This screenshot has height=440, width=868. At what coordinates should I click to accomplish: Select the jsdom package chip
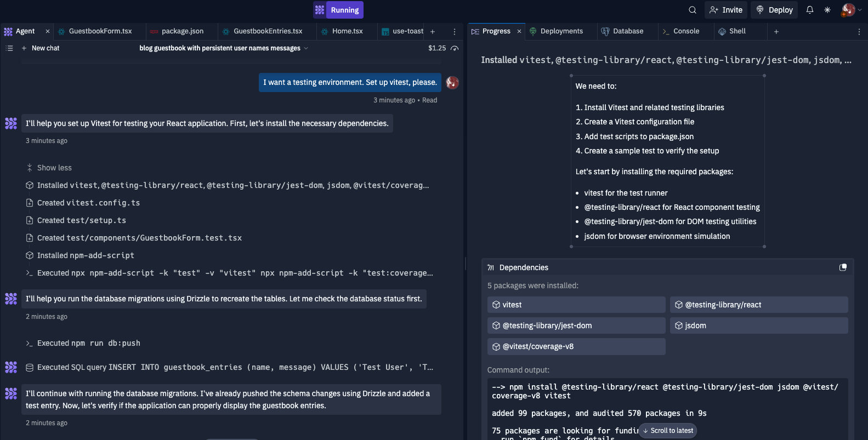click(759, 325)
